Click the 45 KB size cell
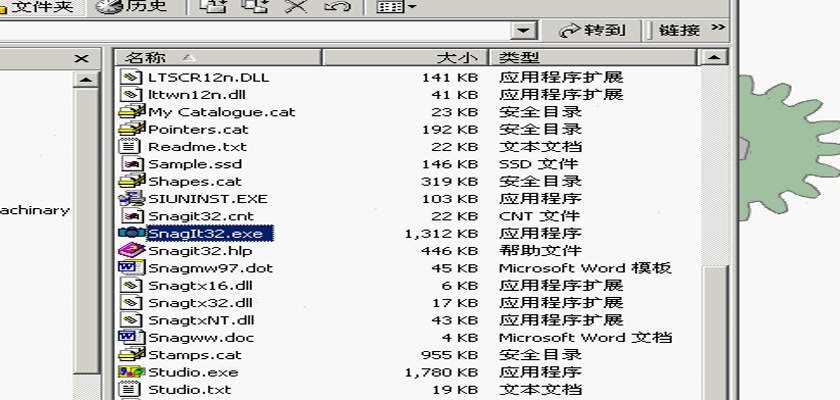840x400 pixels. (x=454, y=268)
